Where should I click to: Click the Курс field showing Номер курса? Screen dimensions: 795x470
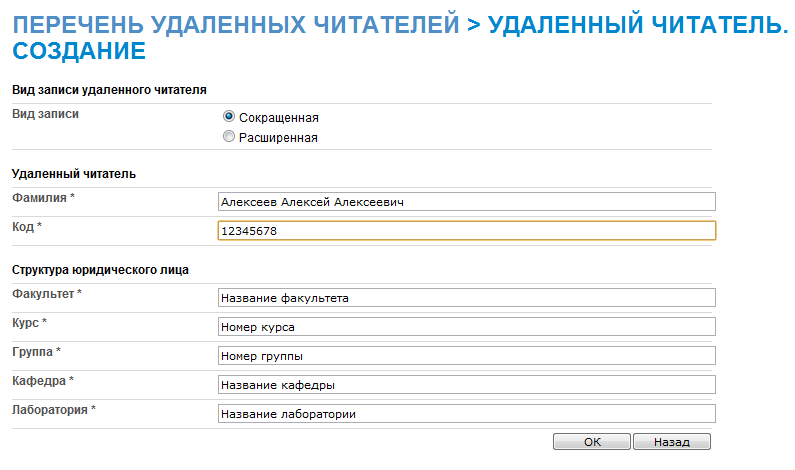[x=466, y=327]
